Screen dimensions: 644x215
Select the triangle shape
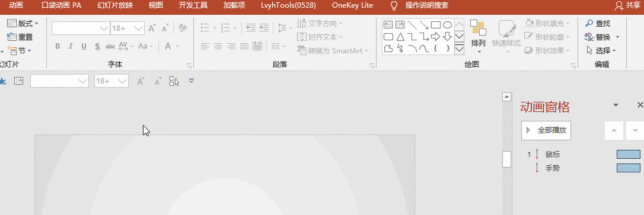(400, 37)
